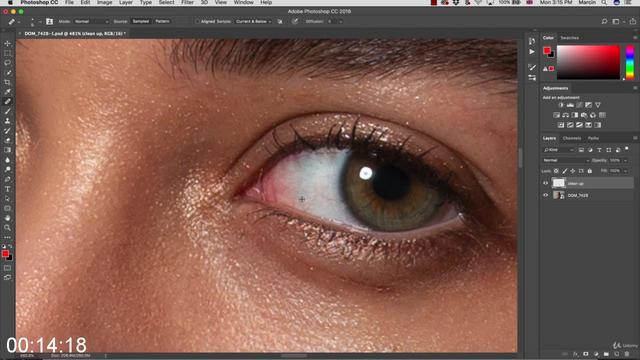Set healing source to Sampled
Screen dimensions: 640x360
click(141, 21)
